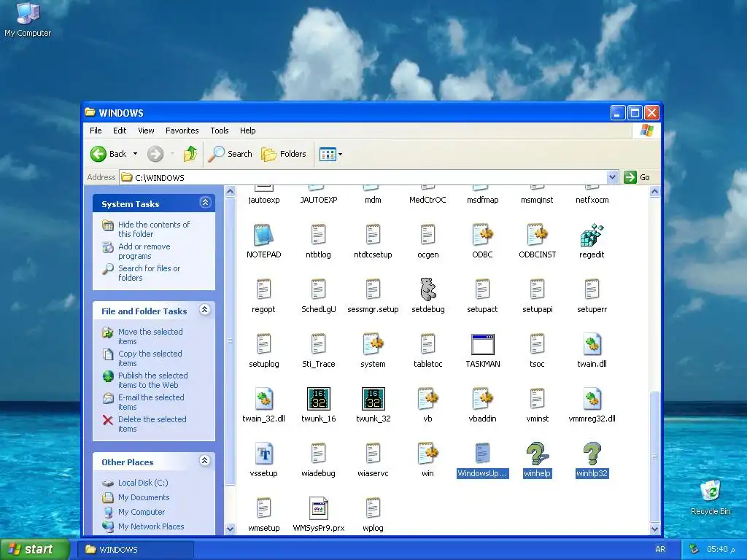
Task: Select the vmmreg32.dll library icon
Action: tap(592, 399)
